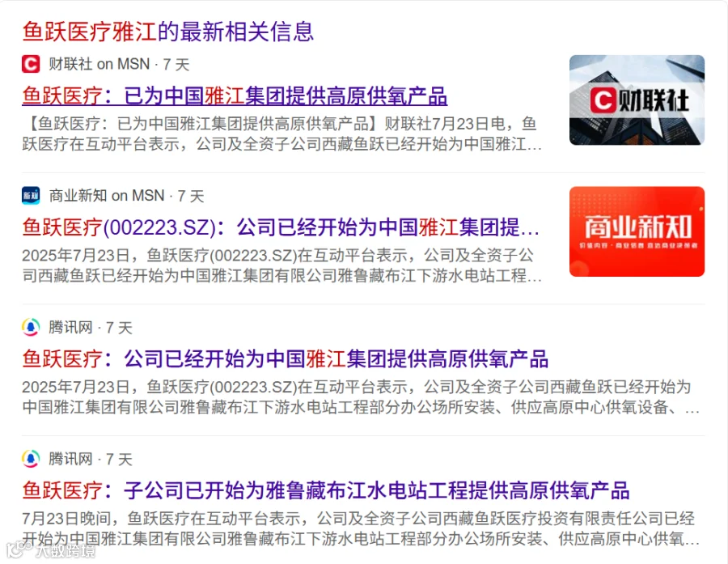
Task: Open headline 已为中国雅江集团提供高原供氧产品
Action: tap(235, 96)
